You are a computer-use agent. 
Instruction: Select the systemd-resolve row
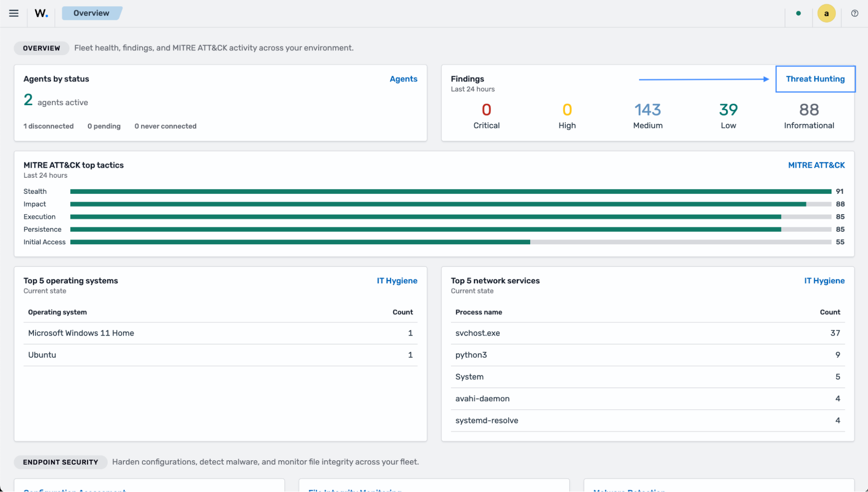pos(647,420)
